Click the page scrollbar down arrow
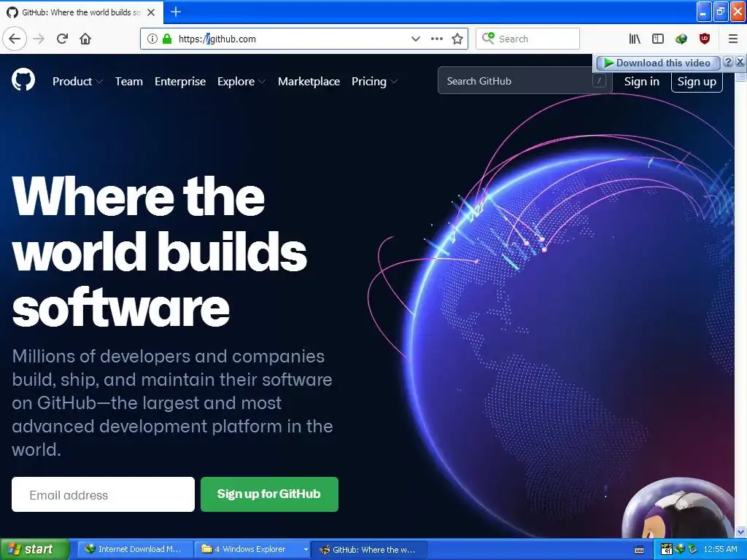747x560 pixels. pyautogui.click(x=741, y=532)
